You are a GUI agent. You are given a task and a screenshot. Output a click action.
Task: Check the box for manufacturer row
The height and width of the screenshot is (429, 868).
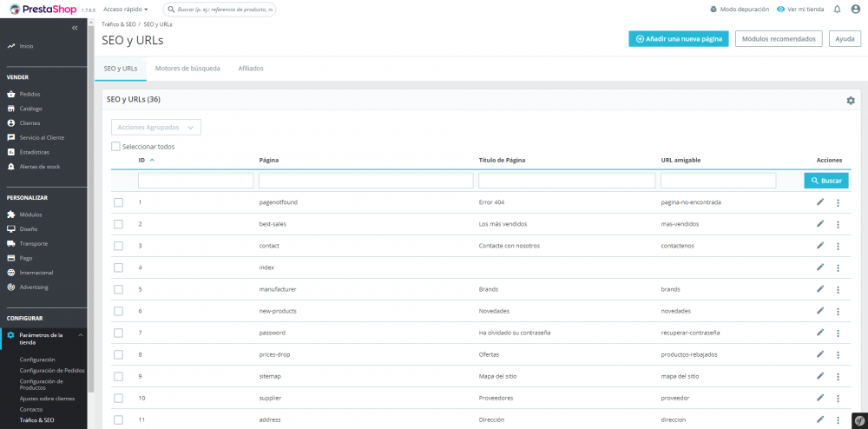118,289
